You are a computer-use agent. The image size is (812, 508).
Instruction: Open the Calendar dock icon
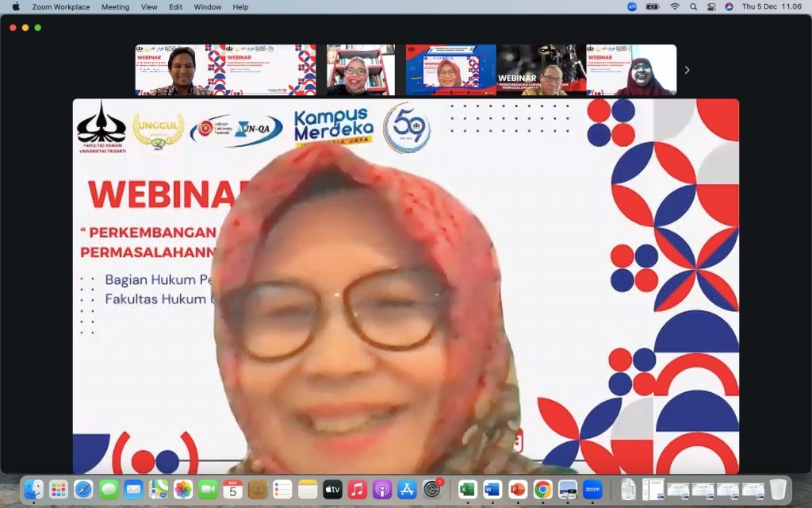coord(232,489)
